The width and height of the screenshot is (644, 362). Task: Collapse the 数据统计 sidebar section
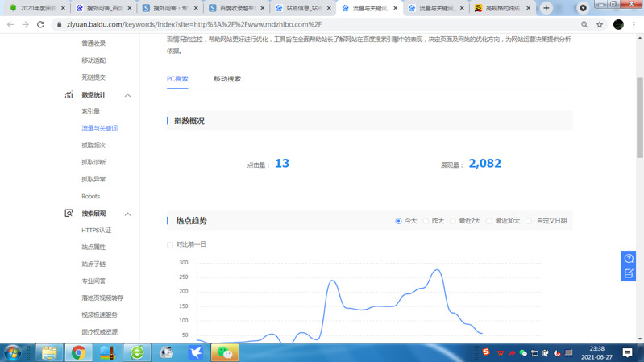pyautogui.click(x=127, y=95)
